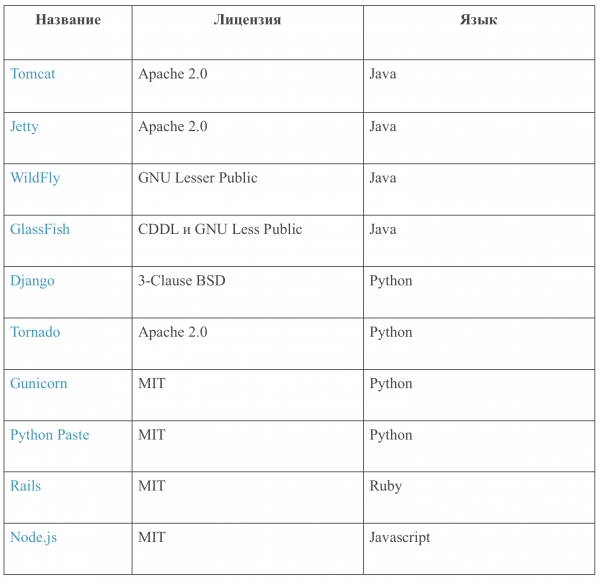Click the Jetty link
The image size is (600, 581).
click(x=25, y=127)
